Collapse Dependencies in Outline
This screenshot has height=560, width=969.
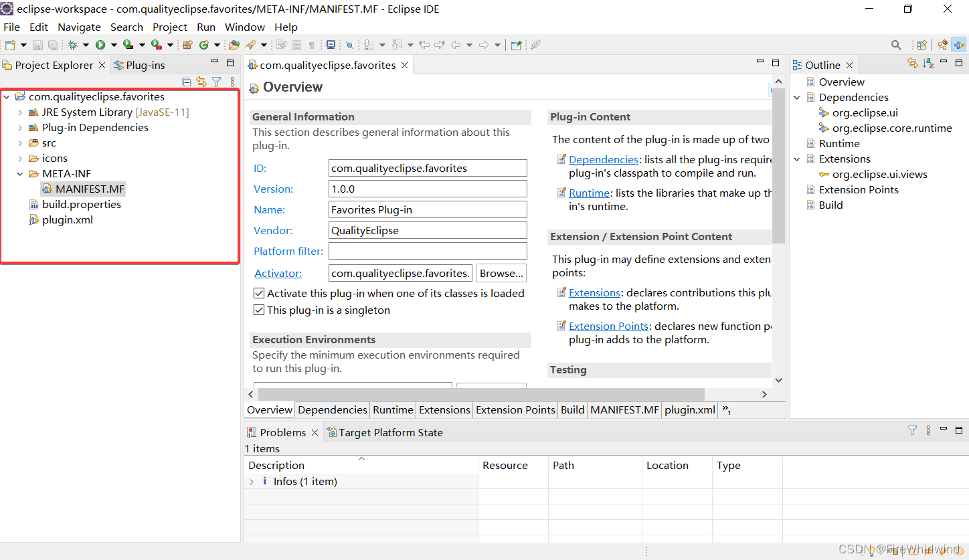(797, 98)
